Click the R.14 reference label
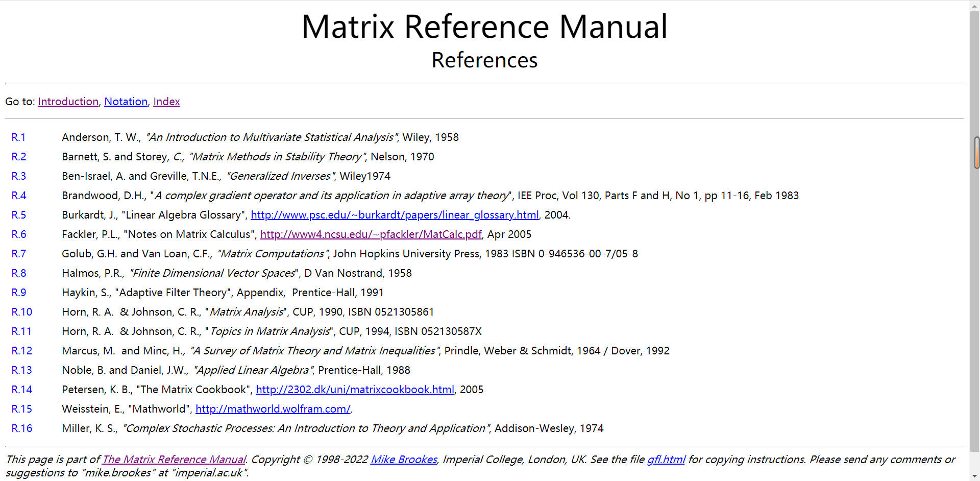The image size is (980, 481). 21,390
